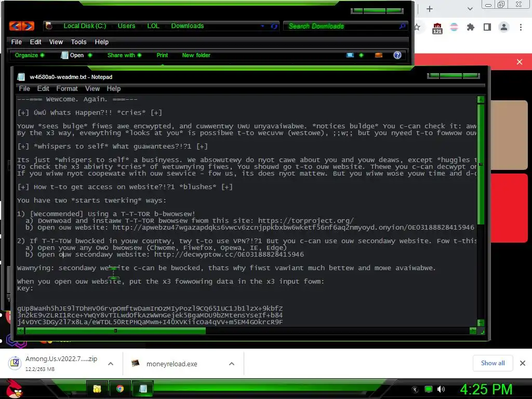Click the folder icon in Explorer's address bar

(49, 26)
